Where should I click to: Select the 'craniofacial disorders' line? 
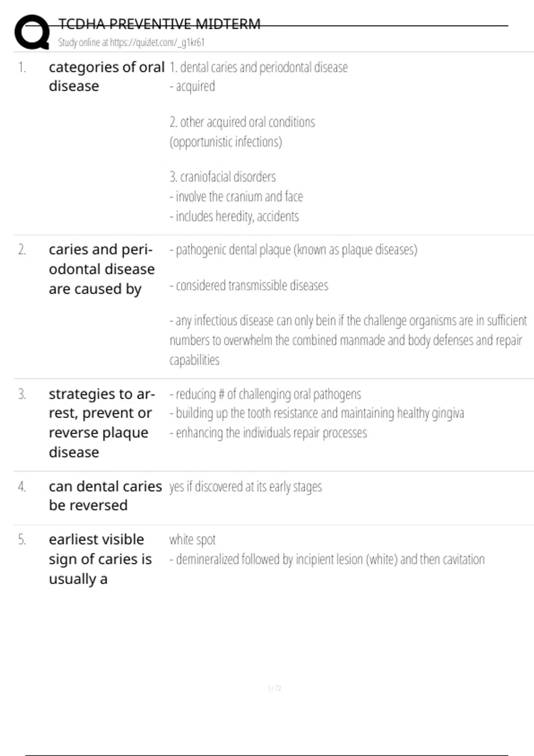222,177
